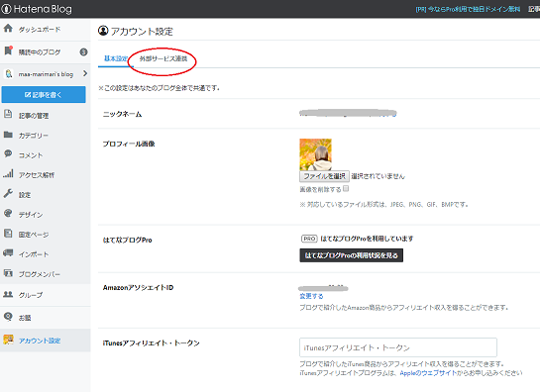
Task: Click the 記事を書く button
Action: pyautogui.click(x=44, y=95)
